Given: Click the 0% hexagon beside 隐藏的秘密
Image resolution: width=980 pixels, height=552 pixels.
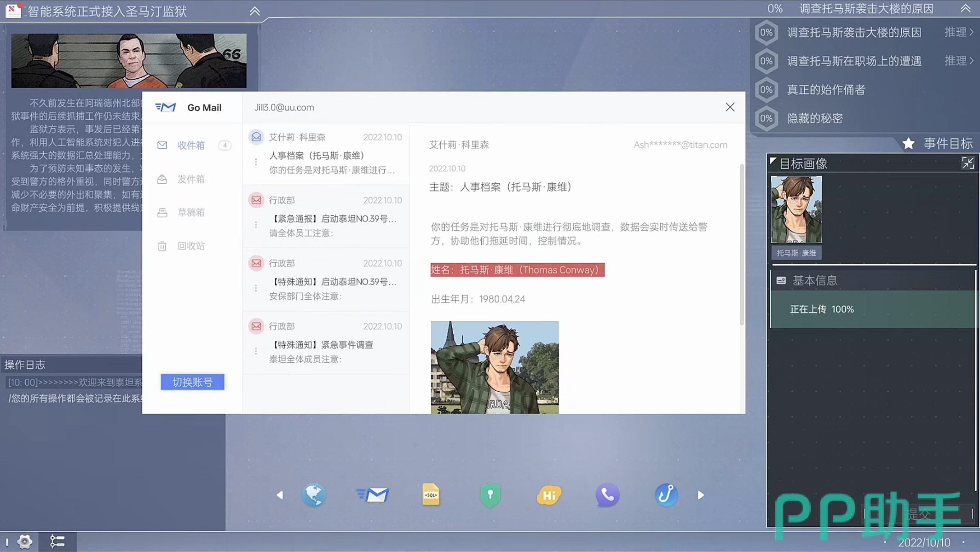Looking at the screenshot, I should point(766,118).
